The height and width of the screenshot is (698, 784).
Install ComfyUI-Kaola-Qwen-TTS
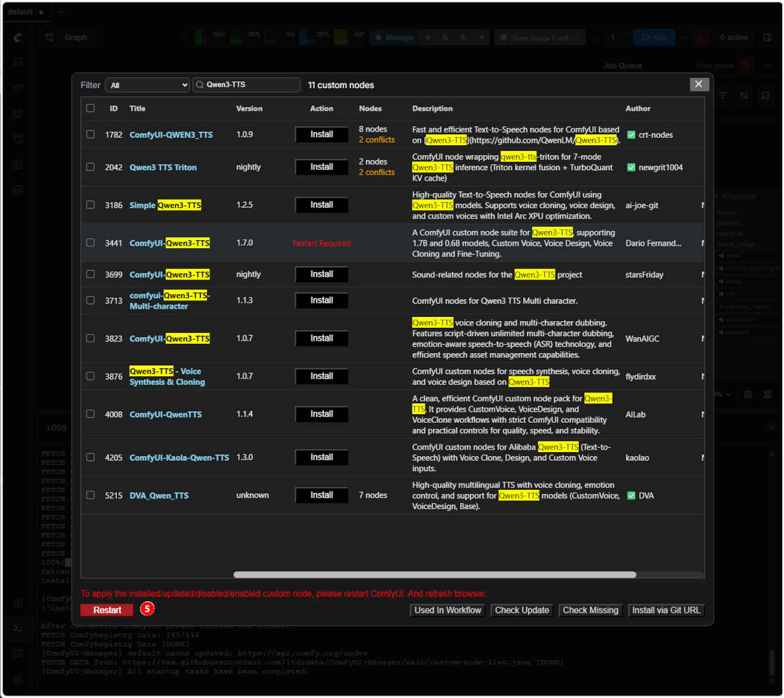point(322,457)
